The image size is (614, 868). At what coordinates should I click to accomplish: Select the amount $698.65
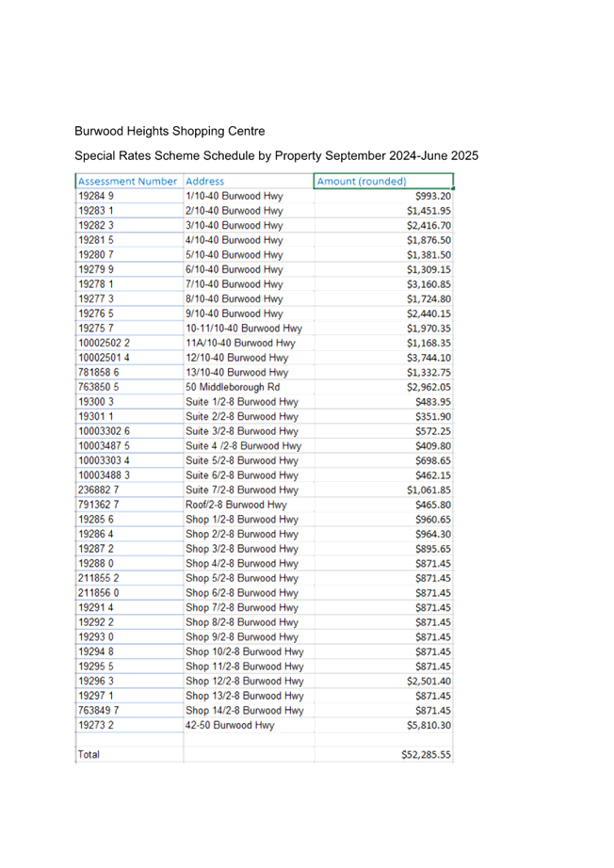(x=433, y=460)
